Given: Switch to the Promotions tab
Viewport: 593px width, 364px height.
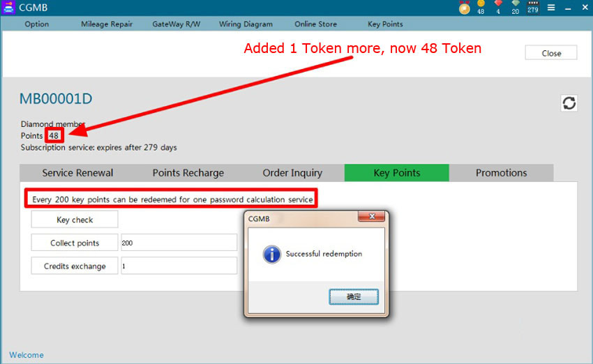Looking at the screenshot, I should click(x=501, y=173).
